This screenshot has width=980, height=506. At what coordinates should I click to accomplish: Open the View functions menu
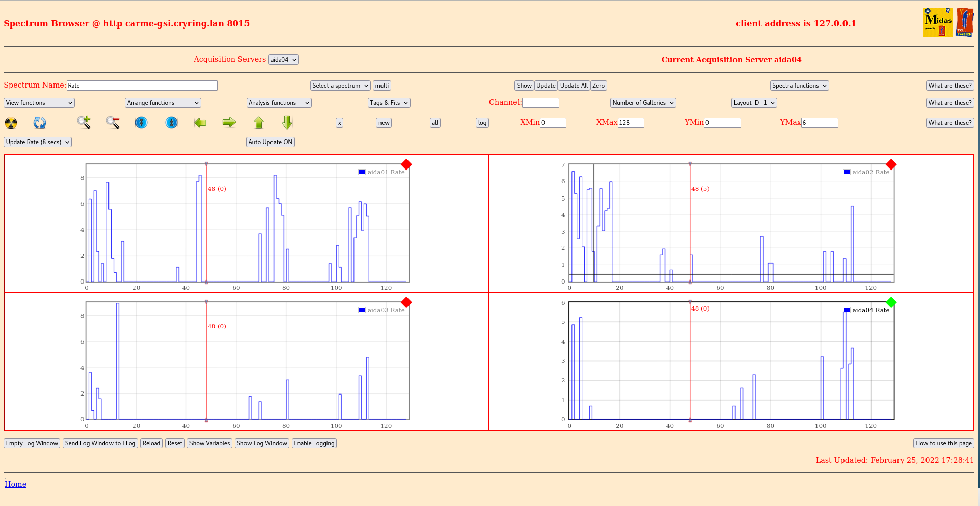[x=39, y=103]
